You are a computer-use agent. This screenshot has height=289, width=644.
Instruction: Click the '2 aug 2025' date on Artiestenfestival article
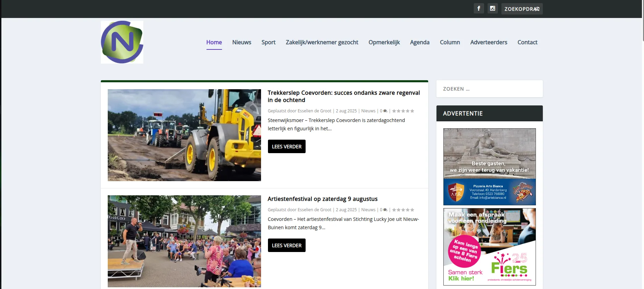click(346, 210)
